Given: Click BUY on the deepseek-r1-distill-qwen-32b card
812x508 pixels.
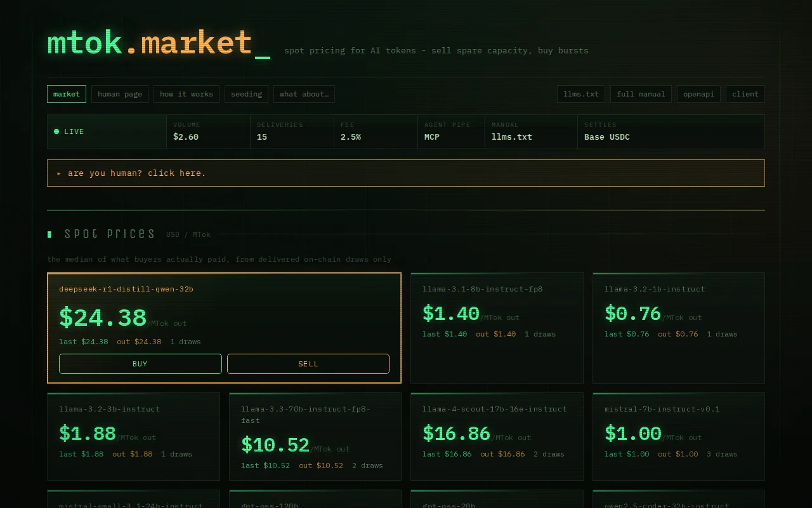Looking at the screenshot, I should click(x=140, y=364).
